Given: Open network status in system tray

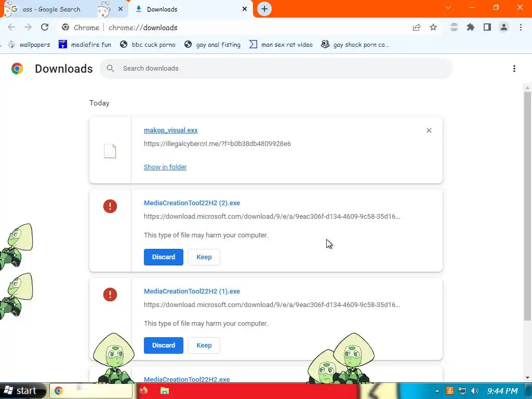Looking at the screenshot, I should [x=462, y=391].
